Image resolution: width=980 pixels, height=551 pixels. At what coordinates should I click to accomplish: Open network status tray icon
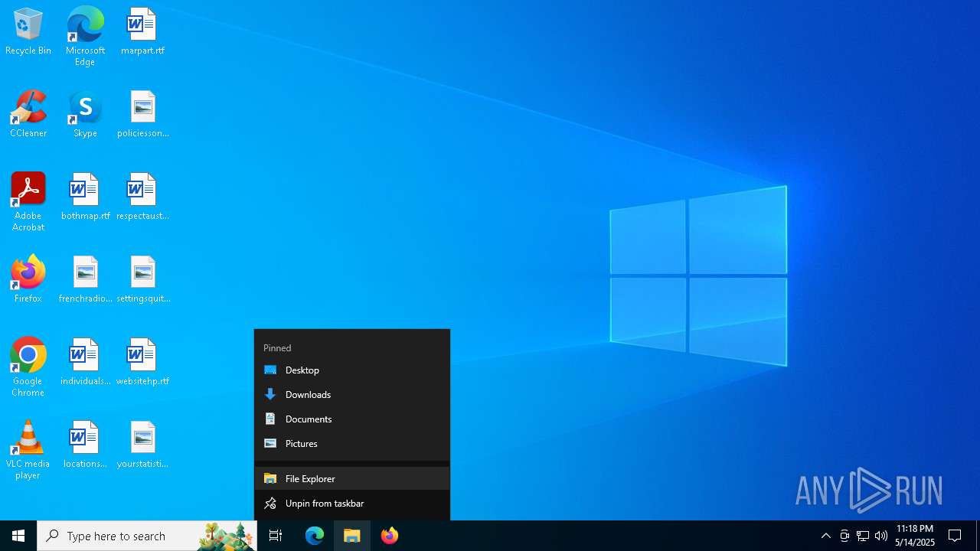[x=863, y=536]
